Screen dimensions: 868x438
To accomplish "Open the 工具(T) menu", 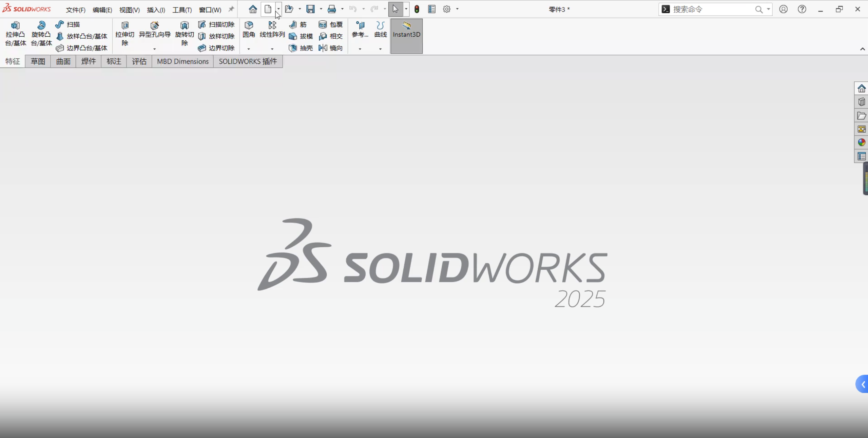I will coord(182,10).
